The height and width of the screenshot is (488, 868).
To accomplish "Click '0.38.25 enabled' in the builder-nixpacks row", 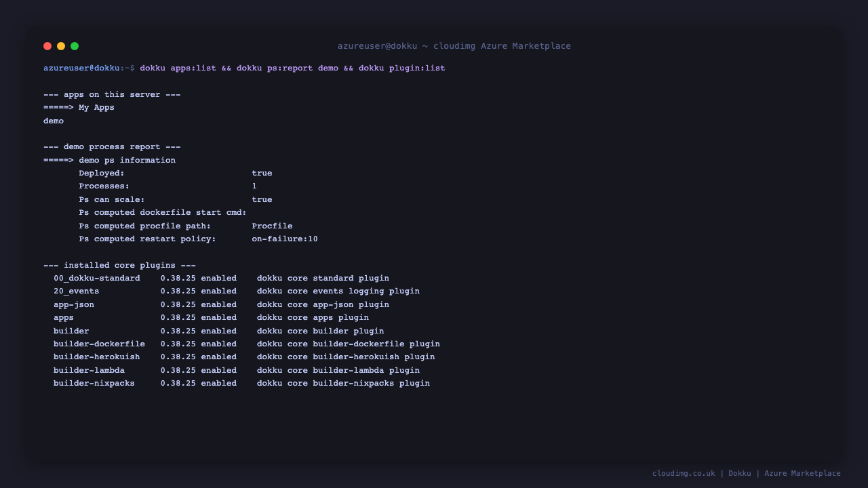I will coord(199,384).
